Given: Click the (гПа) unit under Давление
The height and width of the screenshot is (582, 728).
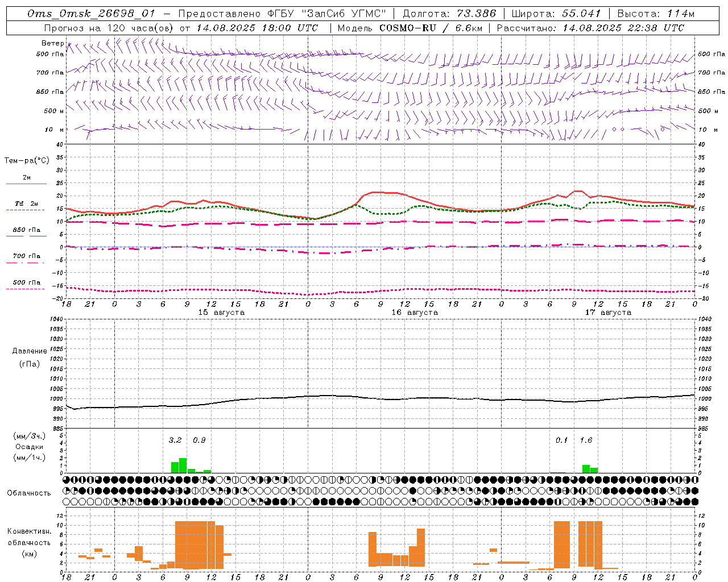Looking at the screenshot, I should coord(30,364).
